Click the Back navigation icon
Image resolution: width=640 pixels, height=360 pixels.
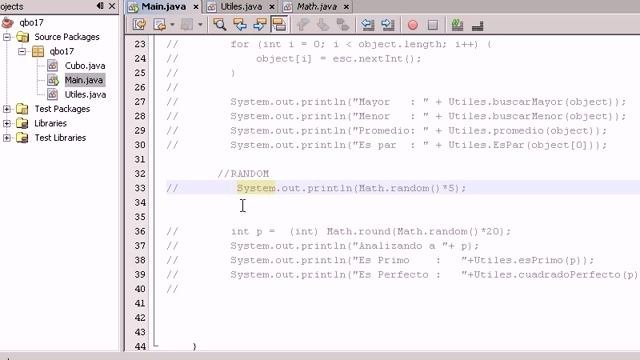coord(159,24)
